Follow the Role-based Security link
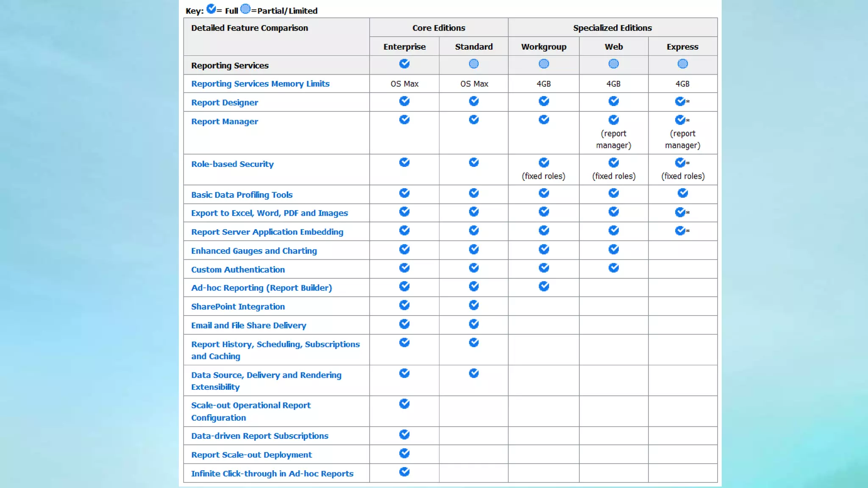This screenshot has height=488, width=868. (232, 164)
